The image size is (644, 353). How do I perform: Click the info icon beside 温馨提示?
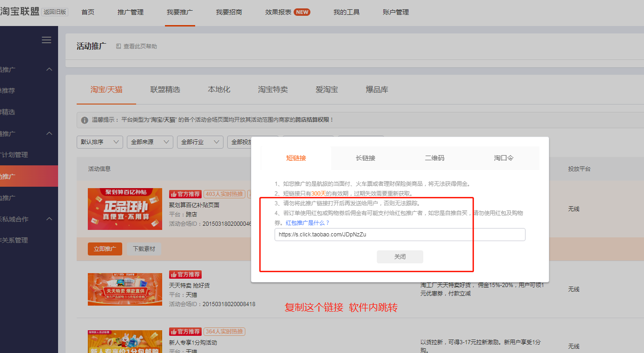click(85, 120)
